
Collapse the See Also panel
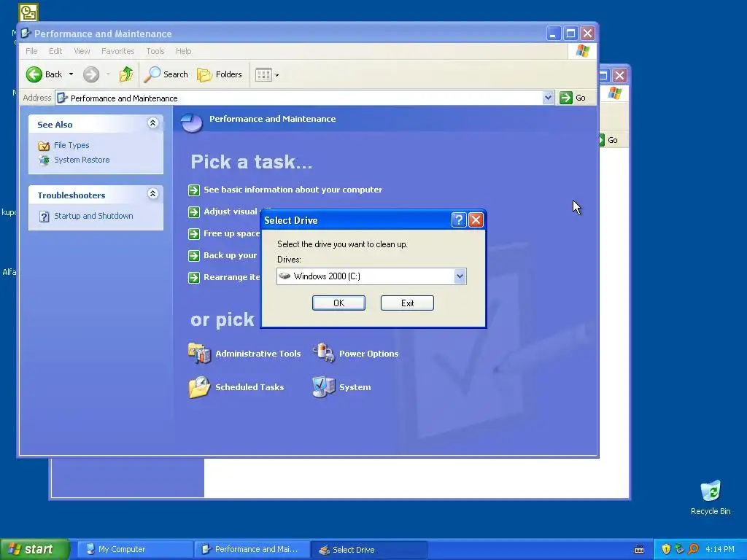[x=152, y=122]
